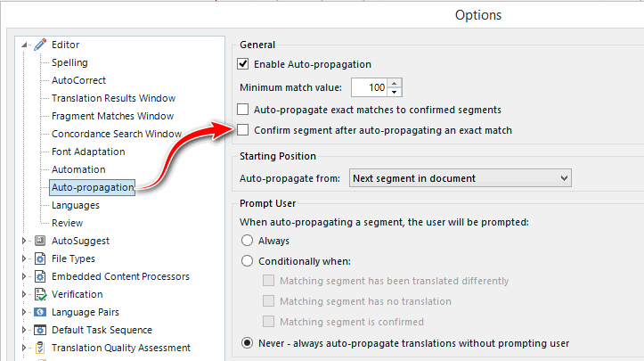This screenshot has height=361, width=644.
Task: Select the Always prompt radio option
Action: click(247, 240)
